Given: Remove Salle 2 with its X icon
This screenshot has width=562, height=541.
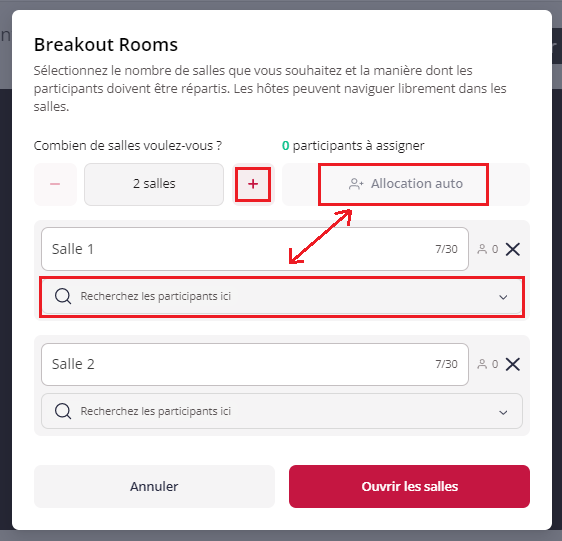Looking at the screenshot, I should tap(513, 364).
